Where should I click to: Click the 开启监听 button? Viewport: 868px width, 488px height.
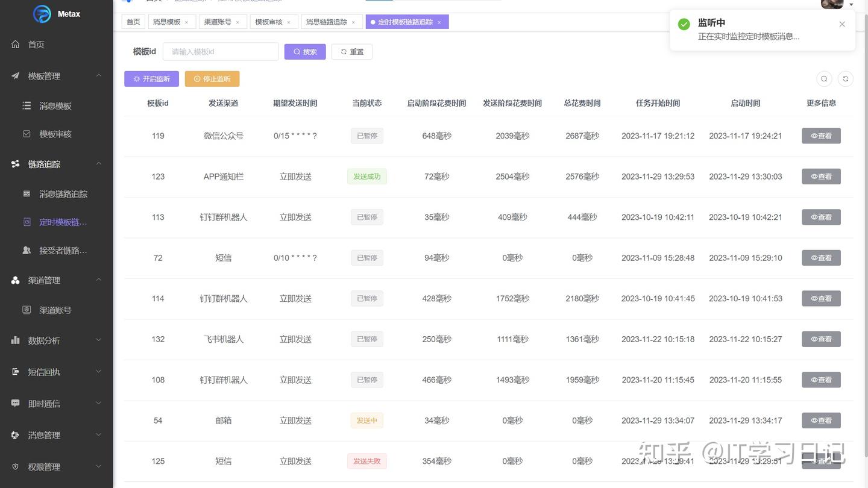[x=152, y=79]
